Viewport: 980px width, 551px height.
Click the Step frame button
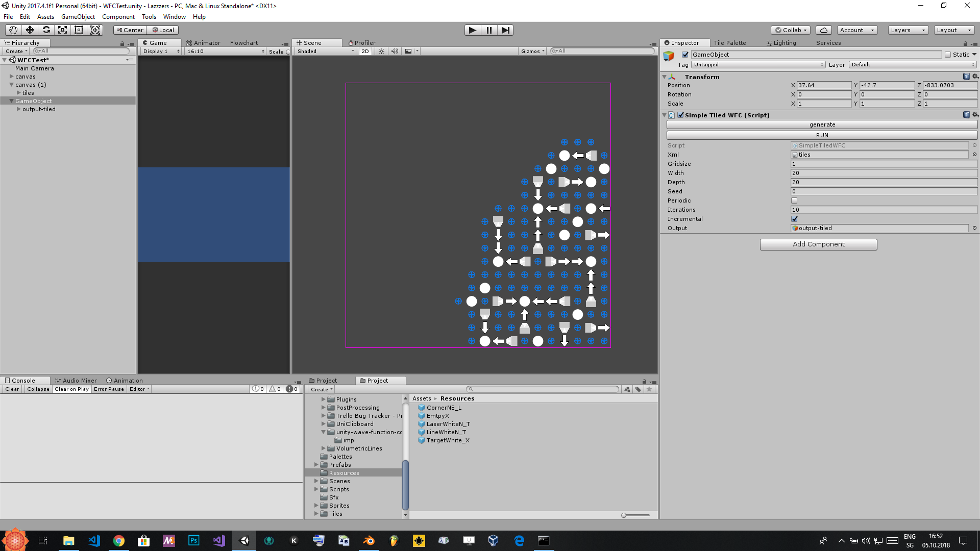pos(505,30)
